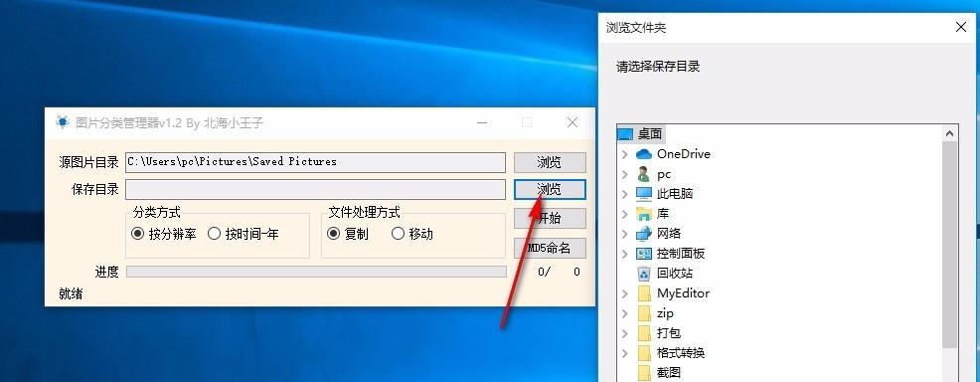Select the 截图 folder icon
980x382 pixels.
pyautogui.click(x=644, y=373)
